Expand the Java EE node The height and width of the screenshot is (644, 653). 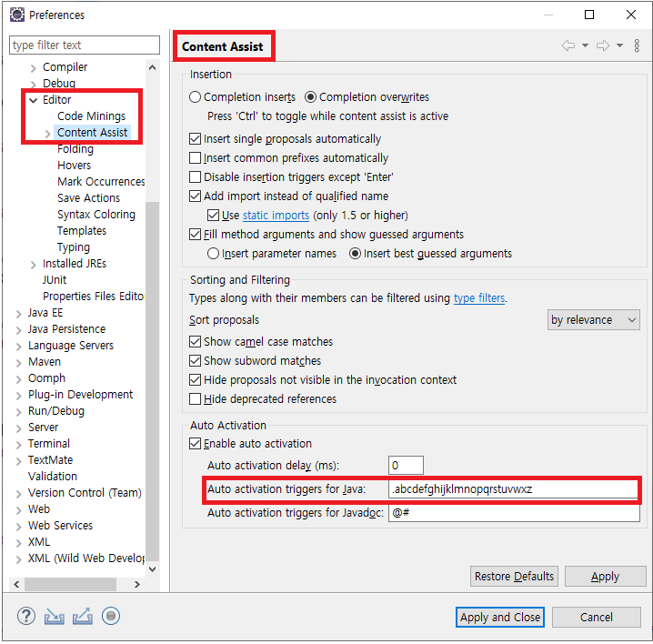click(19, 314)
